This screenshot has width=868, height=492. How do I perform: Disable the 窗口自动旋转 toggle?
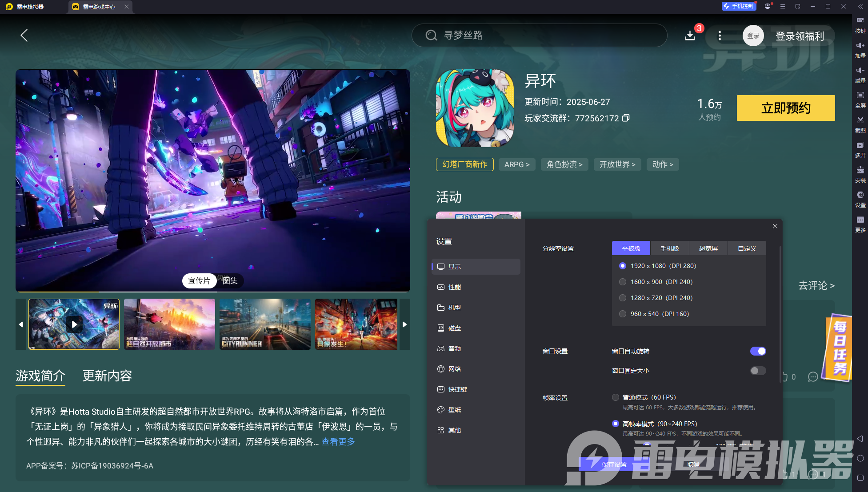pos(758,351)
